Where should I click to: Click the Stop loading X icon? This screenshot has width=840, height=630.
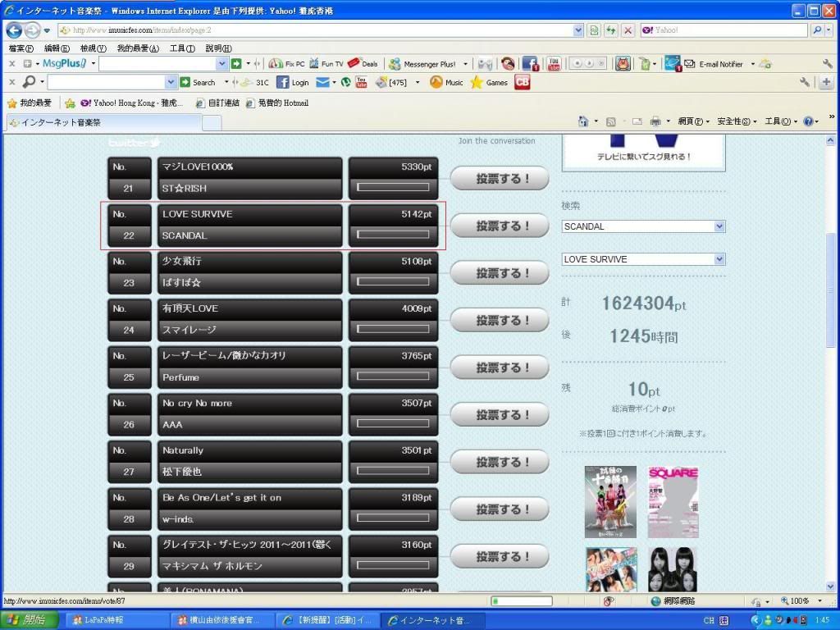click(x=628, y=30)
